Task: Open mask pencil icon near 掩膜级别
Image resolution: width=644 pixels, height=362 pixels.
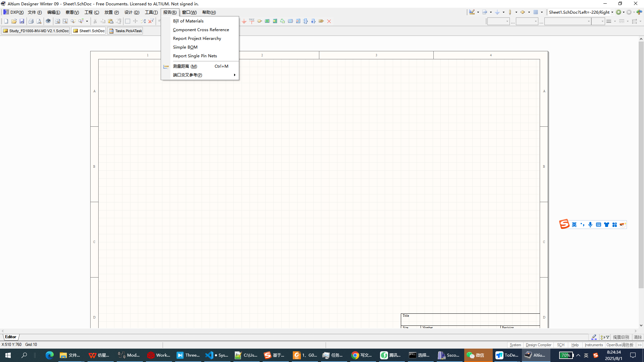Action: pyautogui.click(x=594, y=337)
